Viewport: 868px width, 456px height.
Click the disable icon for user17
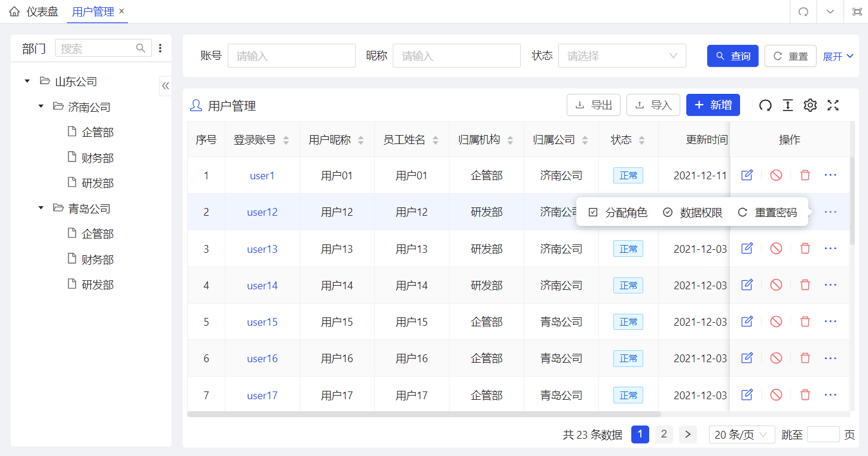(776, 394)
